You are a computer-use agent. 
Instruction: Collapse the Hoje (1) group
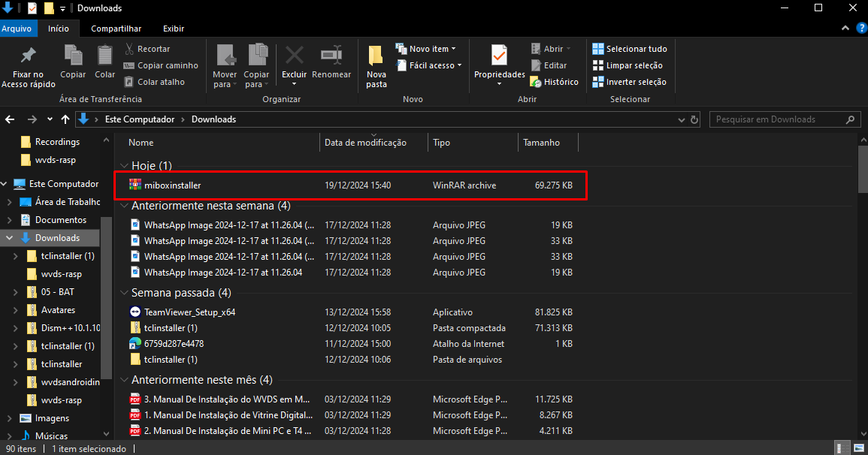(x=125, y=166)
